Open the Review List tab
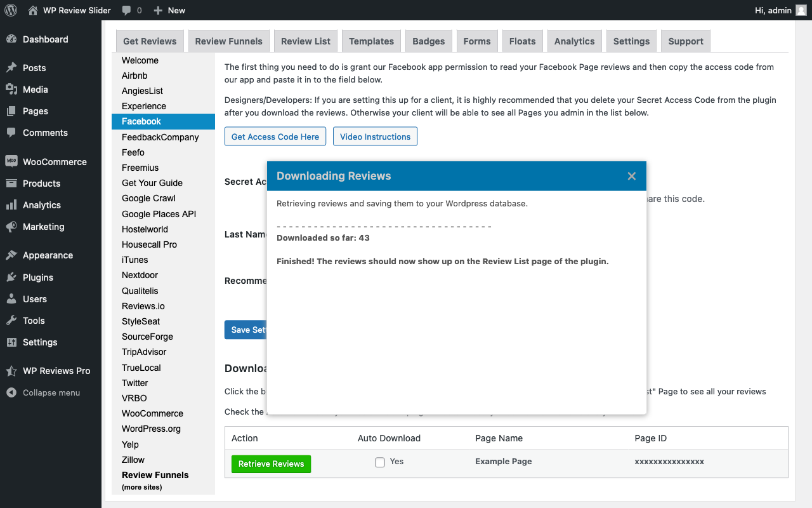This screenshot has width=812, height=508. click(x=306, y=41)
